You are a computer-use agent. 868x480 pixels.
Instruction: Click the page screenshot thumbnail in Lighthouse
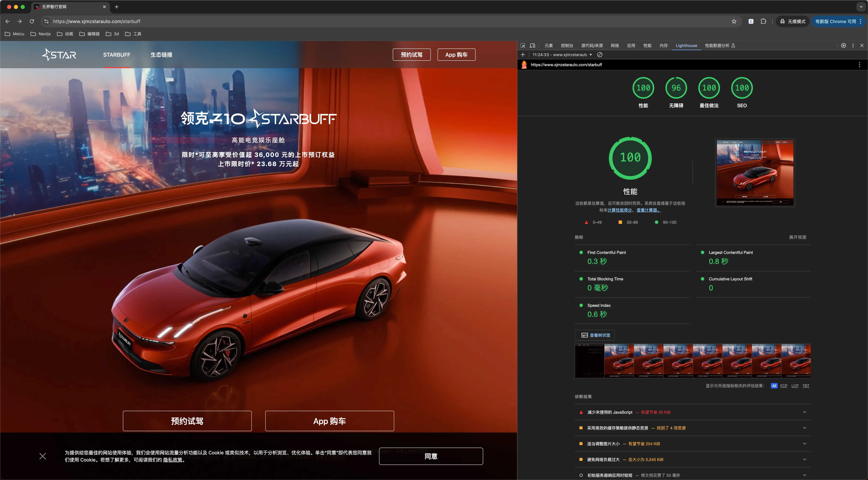point(755,173)
